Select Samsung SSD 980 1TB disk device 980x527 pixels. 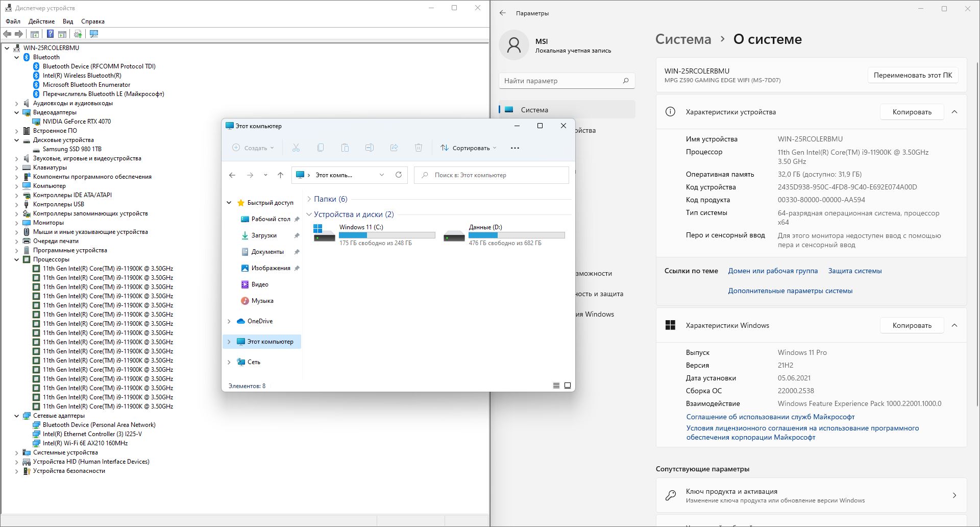coord(72,149)
